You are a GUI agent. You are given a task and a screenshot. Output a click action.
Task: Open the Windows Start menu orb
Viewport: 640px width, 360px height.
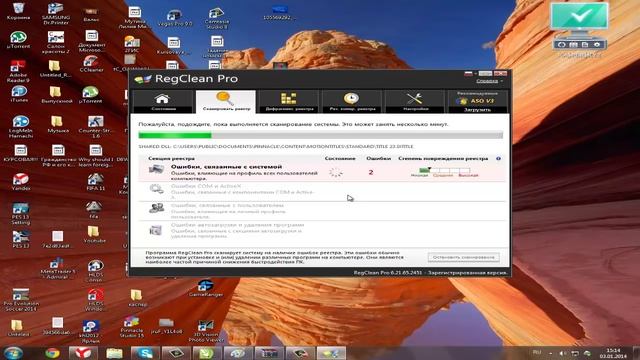click(x=14, y=353)
